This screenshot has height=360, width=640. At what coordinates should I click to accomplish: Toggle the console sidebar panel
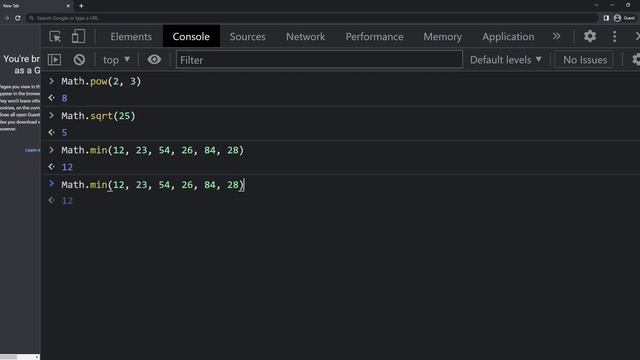(x=54, y=60)
